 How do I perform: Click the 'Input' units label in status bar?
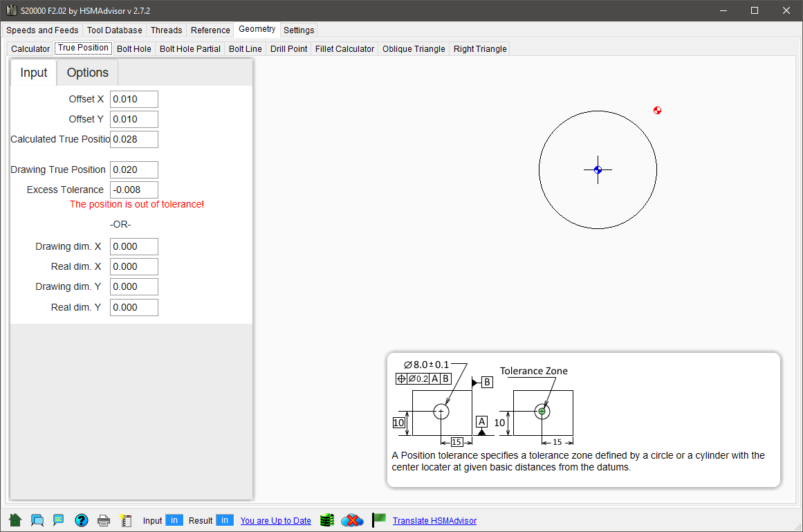click(153, 521)
